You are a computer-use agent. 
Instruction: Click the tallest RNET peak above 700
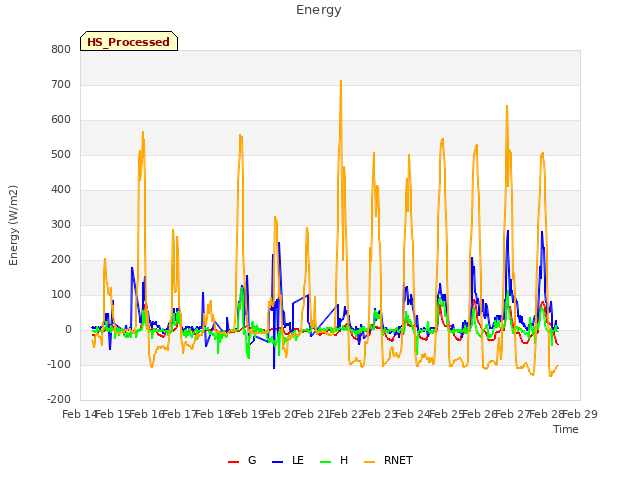tap(341, 81)
